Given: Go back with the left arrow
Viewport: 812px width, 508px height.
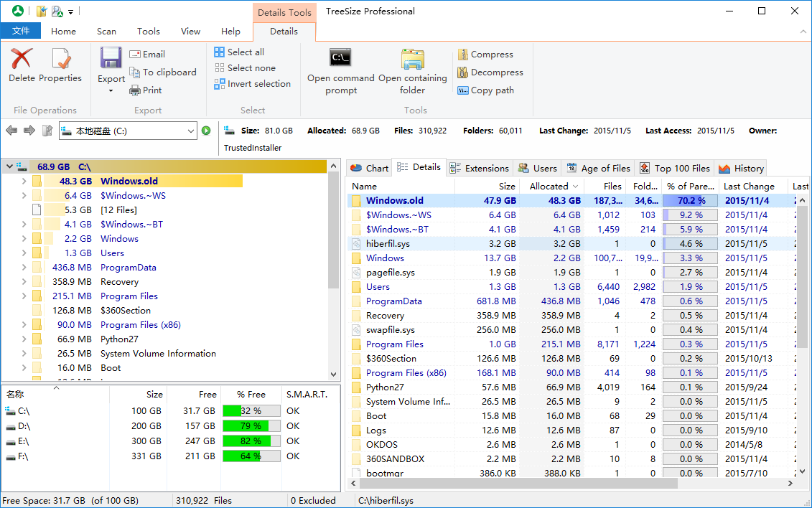Looking at the screenshot, I should (11, 131).
